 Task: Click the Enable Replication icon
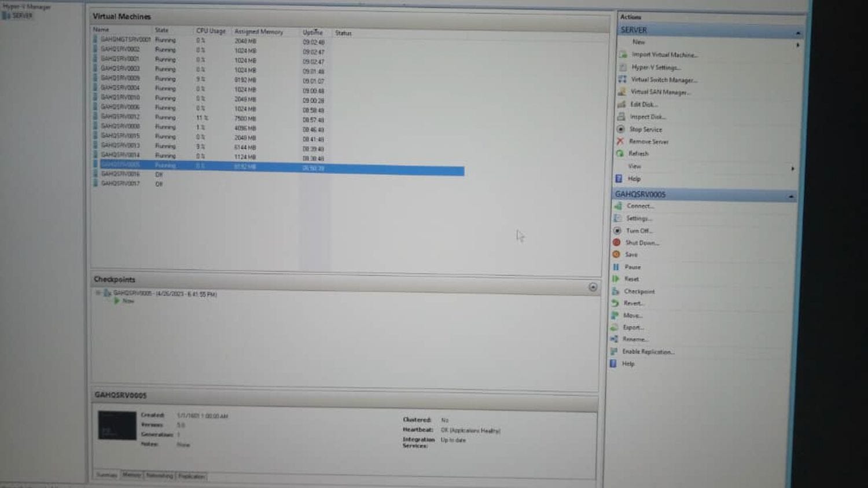(x=613, y=351)
